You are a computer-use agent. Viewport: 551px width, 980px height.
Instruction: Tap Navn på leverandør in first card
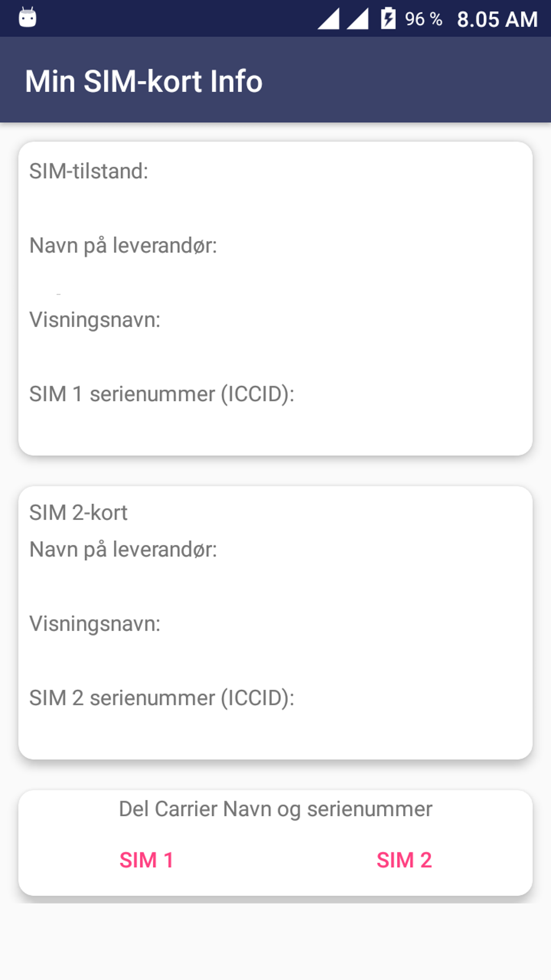[x=123, y=246]
